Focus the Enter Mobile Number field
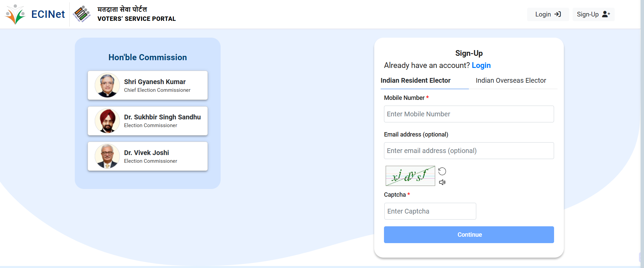This screenshot has width=644, height=268. [469, 114]
